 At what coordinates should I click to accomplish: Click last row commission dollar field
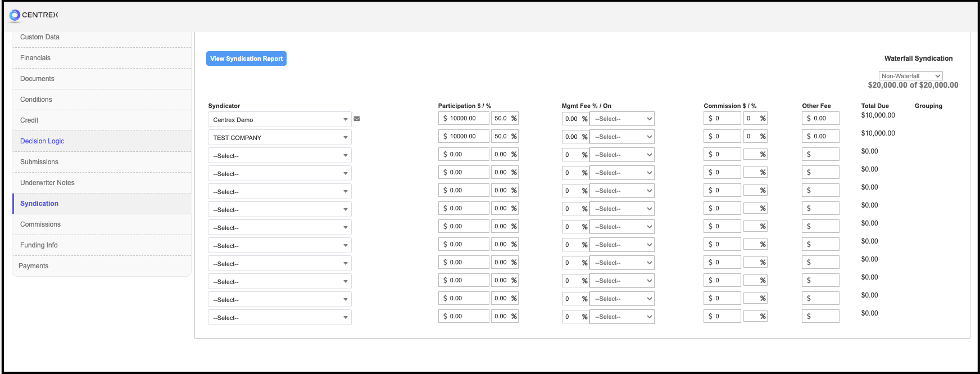(722, 316)
